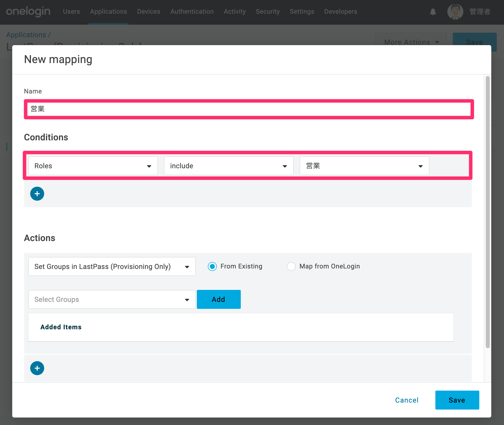Click the Added Items heading
The height and width of the screenshot is (425, 504).
61,327
